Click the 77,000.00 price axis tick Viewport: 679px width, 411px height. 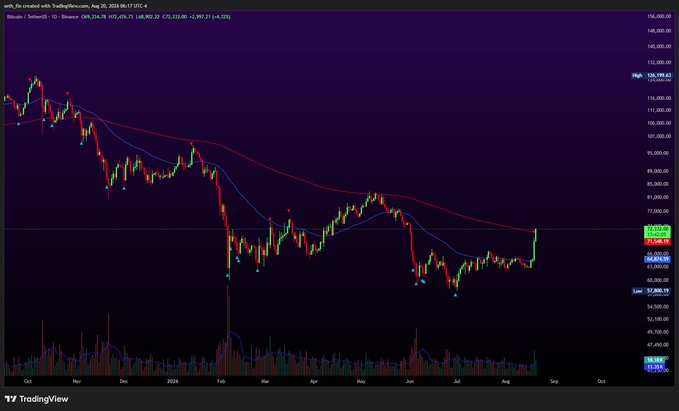659,211
